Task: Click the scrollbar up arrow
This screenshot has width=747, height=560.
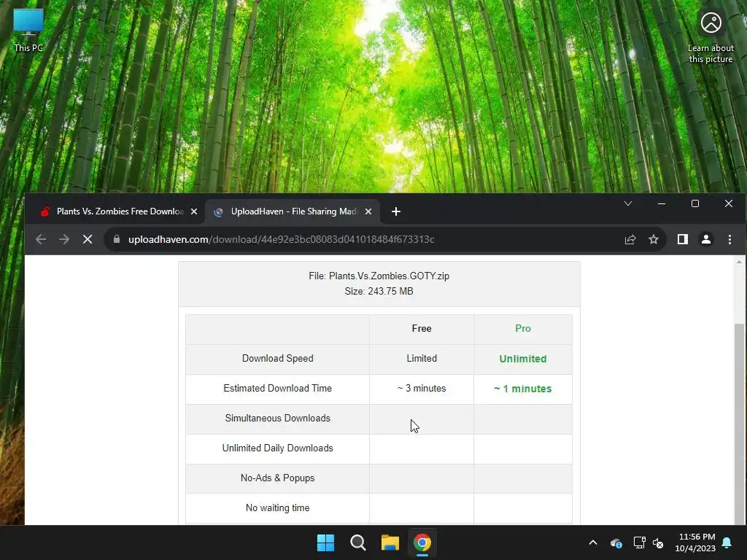Action: (739, 262)
